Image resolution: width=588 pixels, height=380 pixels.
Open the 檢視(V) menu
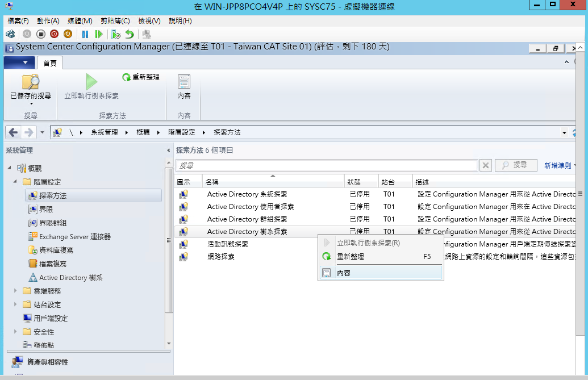click(x=149, y=21)
